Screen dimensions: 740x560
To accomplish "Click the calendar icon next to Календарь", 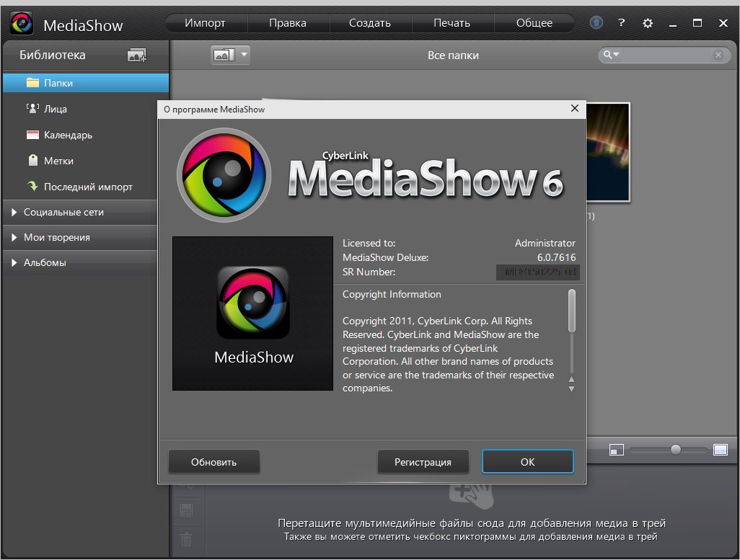I will coord(32,135).
